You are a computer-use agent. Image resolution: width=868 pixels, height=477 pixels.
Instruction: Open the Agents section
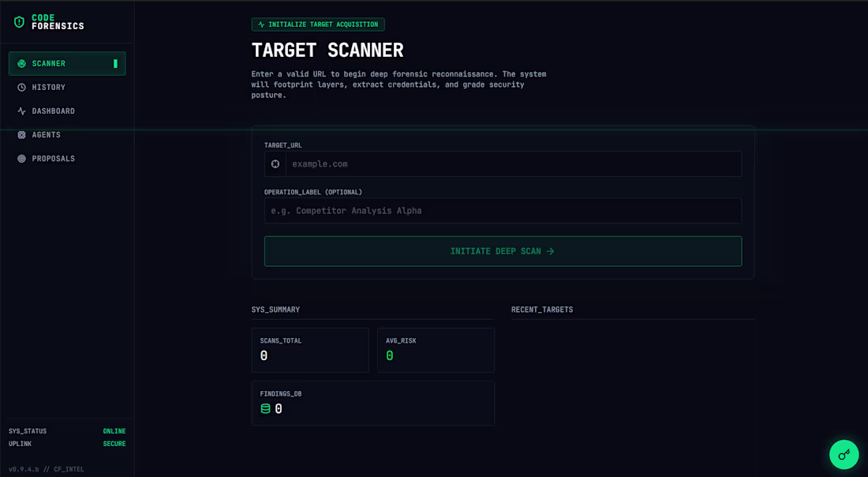(x=67, y=135)
